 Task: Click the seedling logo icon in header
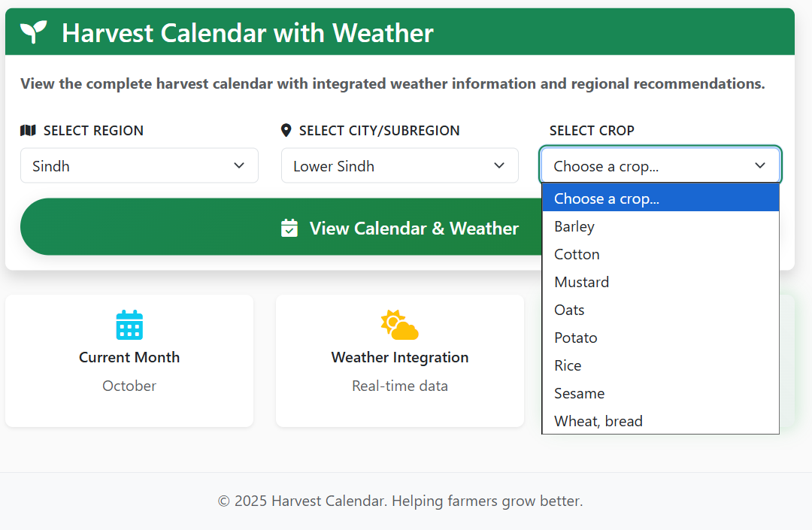click(x=34, y=32)
